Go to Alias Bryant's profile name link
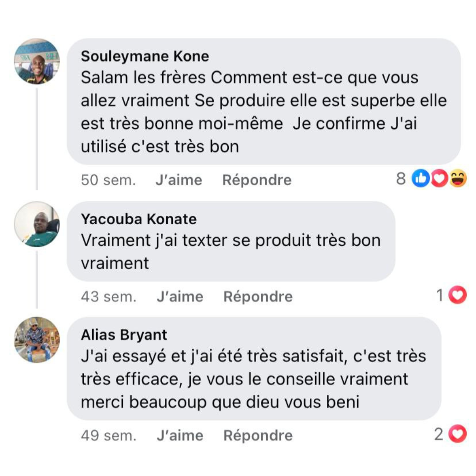The height and width of the screenshot is (476, 476). pyautogui.click(x=124, y=335)
